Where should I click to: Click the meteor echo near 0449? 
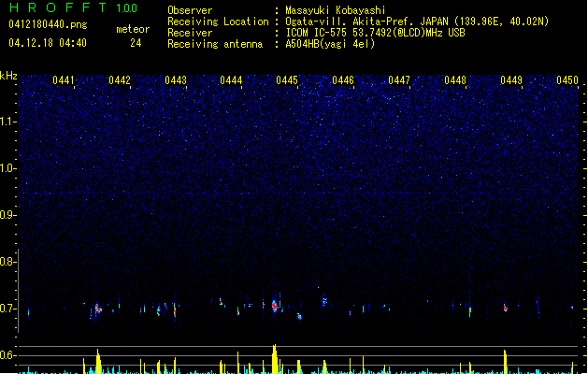tap(505, 308)
